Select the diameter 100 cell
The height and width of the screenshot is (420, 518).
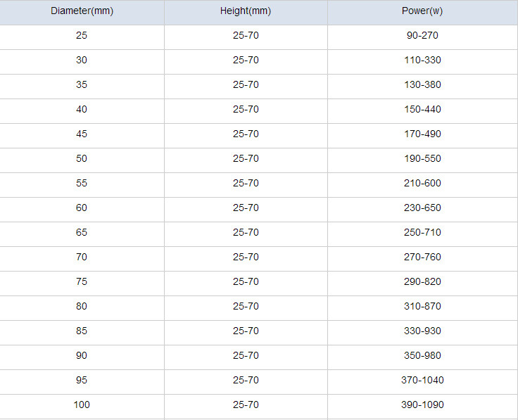82,405
